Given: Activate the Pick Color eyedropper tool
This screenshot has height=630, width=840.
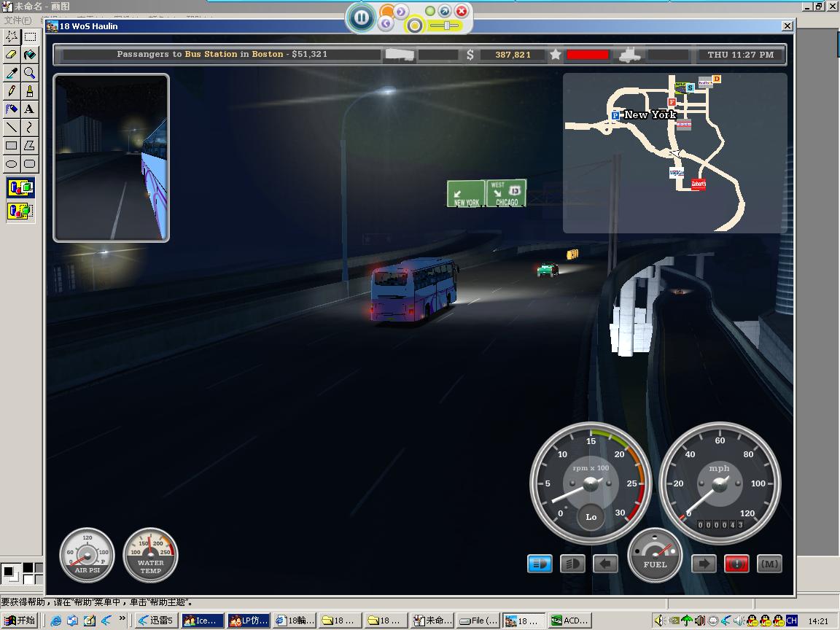Looking at the screenshot, I should coord(11,72).
